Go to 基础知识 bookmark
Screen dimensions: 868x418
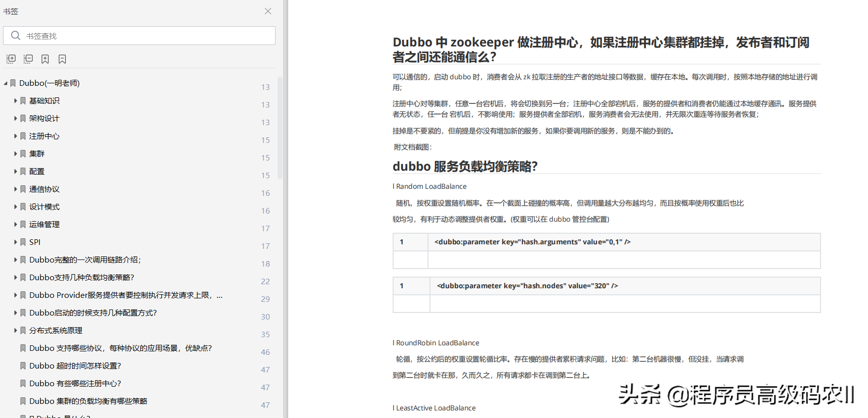click(44, 101)
